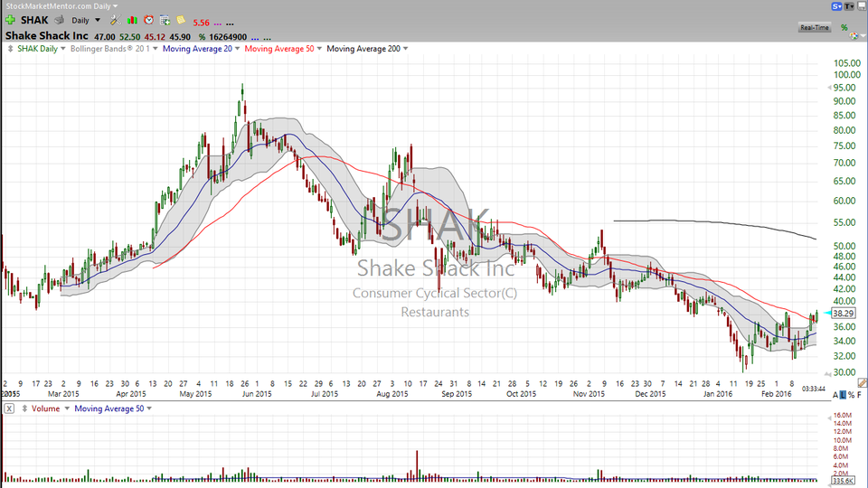This screenshot has height=488, width=868.
Task: Click the cyan price pointer arrow
Action: coord(827,314)
